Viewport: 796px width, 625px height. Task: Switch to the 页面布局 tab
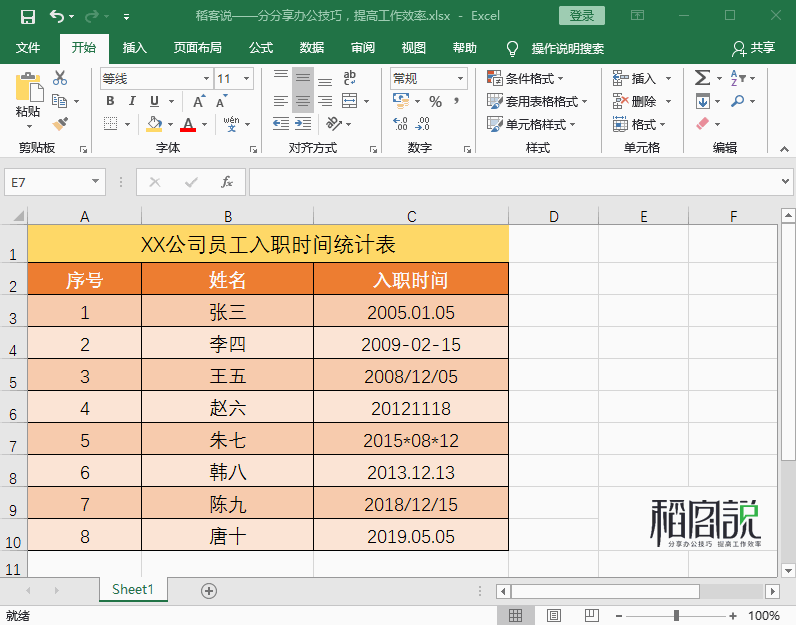197,48
